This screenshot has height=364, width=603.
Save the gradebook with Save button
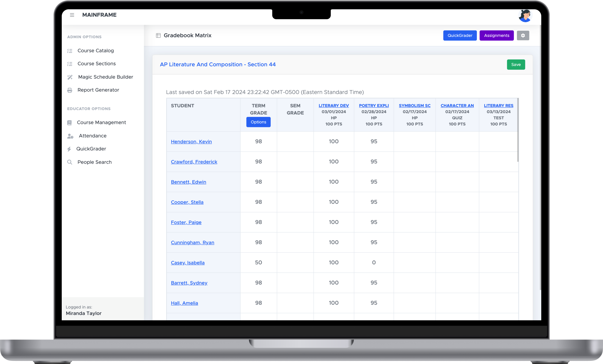pos(516,64)
